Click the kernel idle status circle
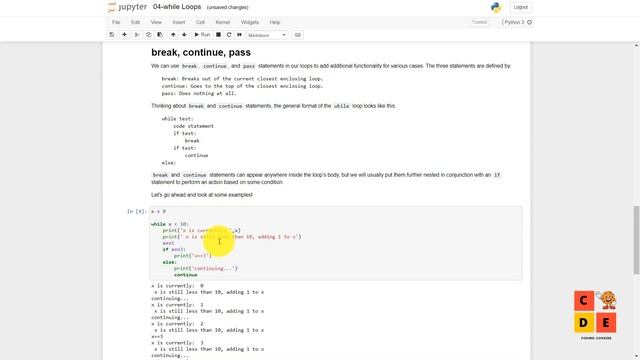This screenshot has height=360, width=640. tap(529, 22)
